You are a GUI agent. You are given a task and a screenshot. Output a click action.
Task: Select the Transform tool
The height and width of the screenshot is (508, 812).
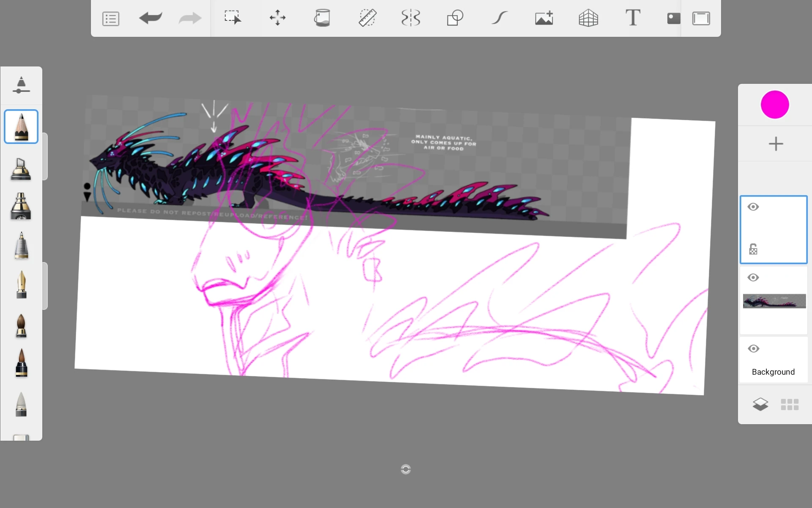[x=277, y=18]
